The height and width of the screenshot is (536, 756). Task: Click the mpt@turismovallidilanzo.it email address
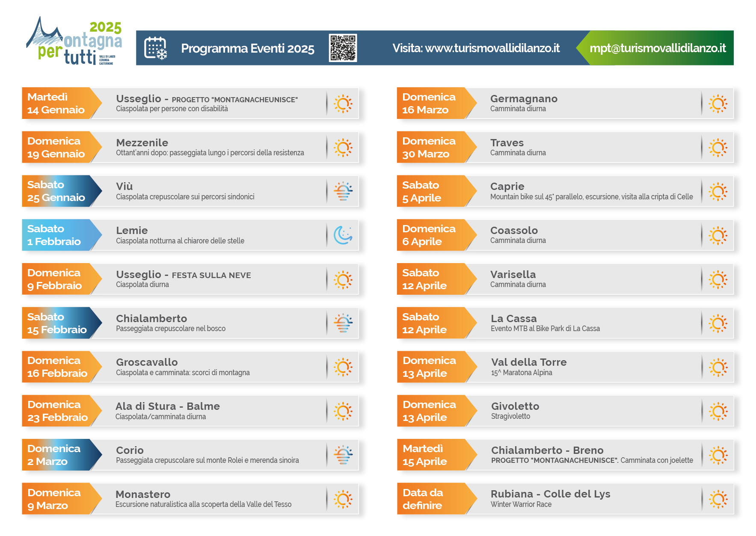click(x=658, y=48)
